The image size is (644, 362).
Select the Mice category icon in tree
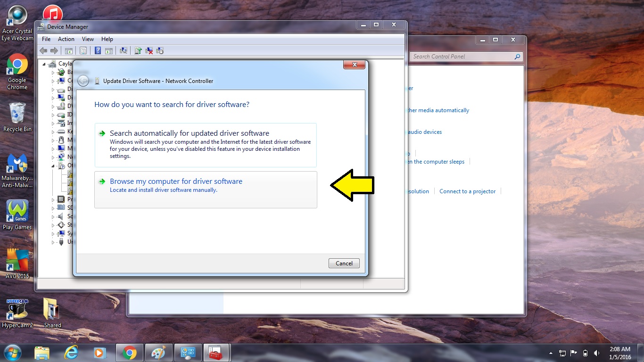tap(61, 140)
